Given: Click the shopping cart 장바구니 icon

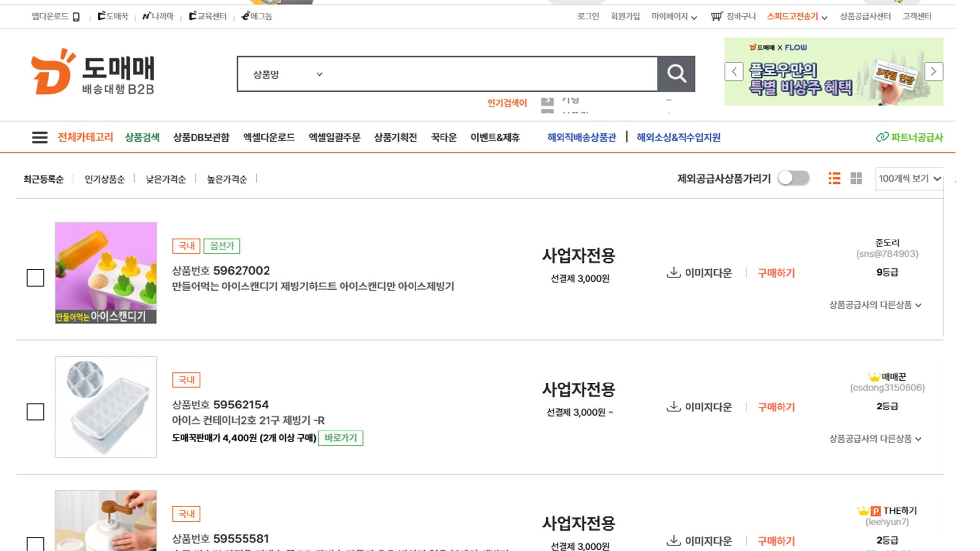Looking at the screenshot, I should [716, 16].
